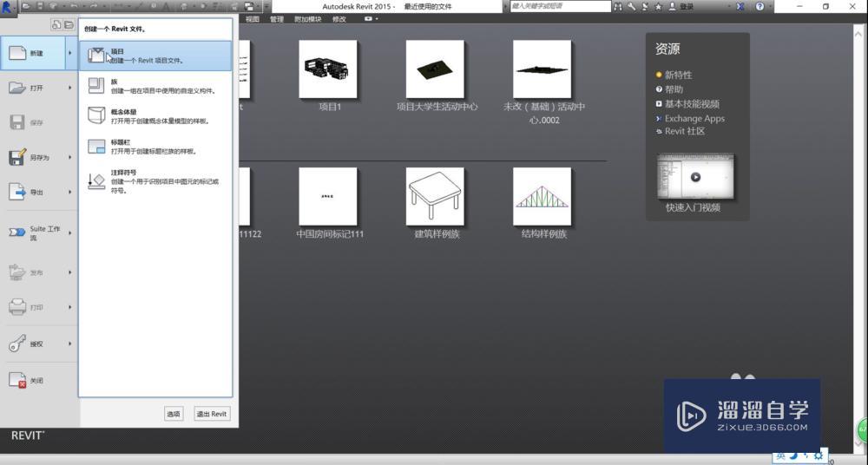Select 新建 (New) in application menu
This screenshot has height=465, width=868.
pos(33,53)
